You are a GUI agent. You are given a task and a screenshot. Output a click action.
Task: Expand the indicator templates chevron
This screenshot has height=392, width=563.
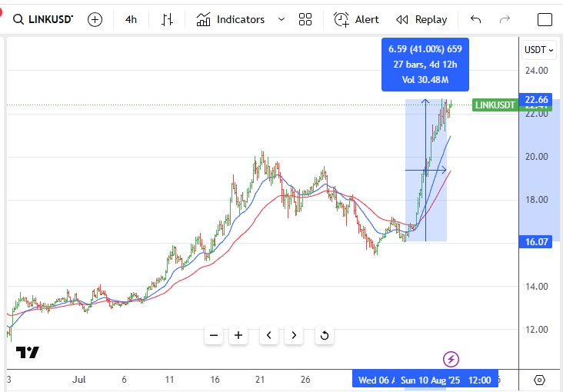click(281, 19)
